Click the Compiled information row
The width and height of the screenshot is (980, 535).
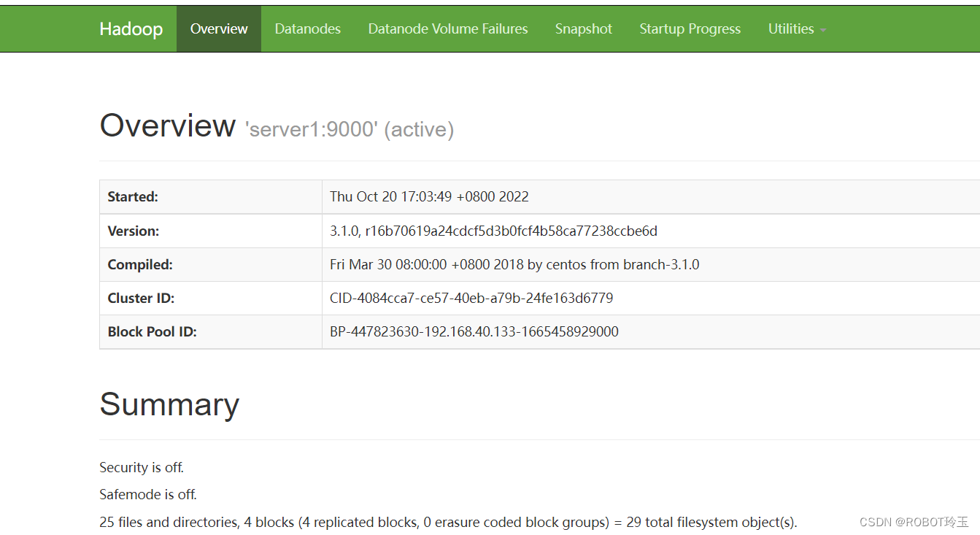pos(514,264)
